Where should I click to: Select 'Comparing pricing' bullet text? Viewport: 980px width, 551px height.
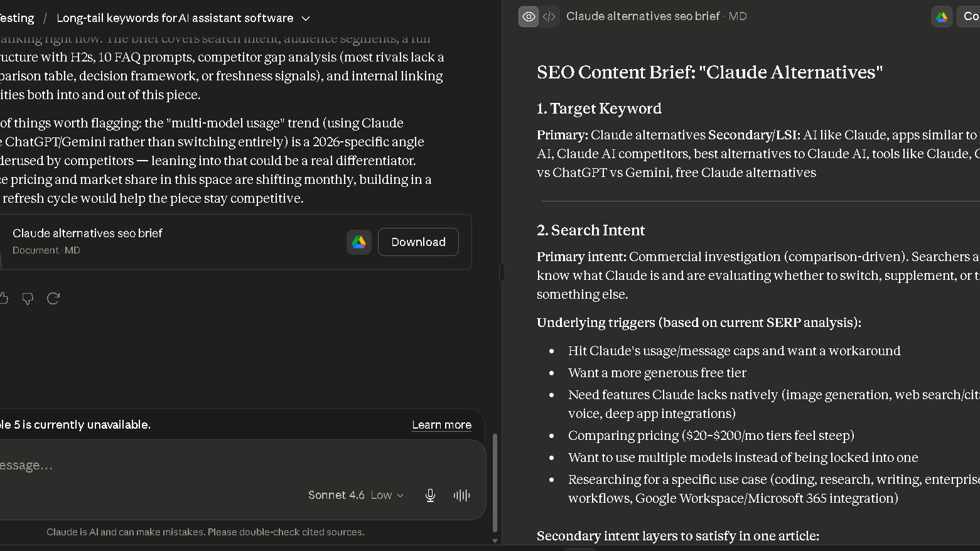coord(711,436)
